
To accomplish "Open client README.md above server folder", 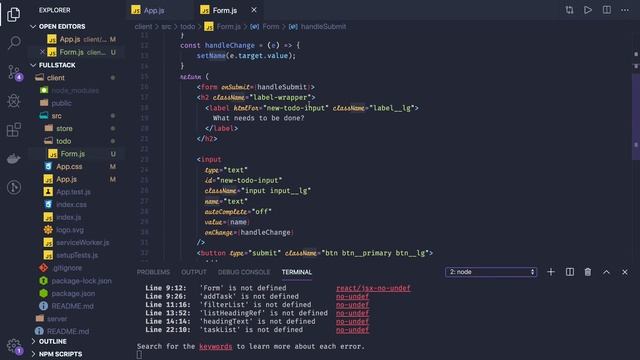I will pyautogui.click(x=72, y=306).
